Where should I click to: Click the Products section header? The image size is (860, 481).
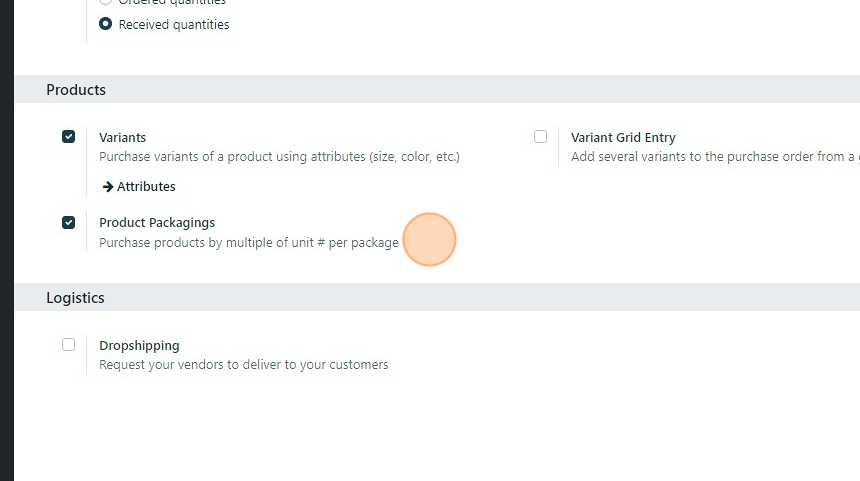76,89
